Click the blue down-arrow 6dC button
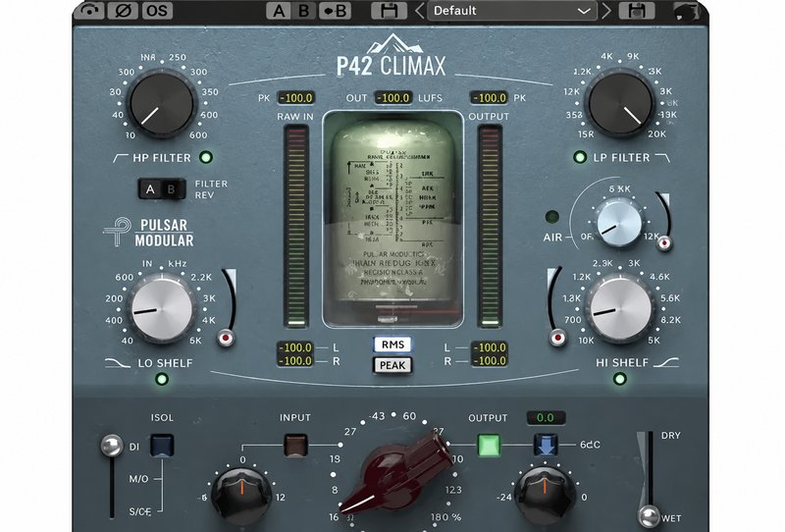 [x=546, y=445]
